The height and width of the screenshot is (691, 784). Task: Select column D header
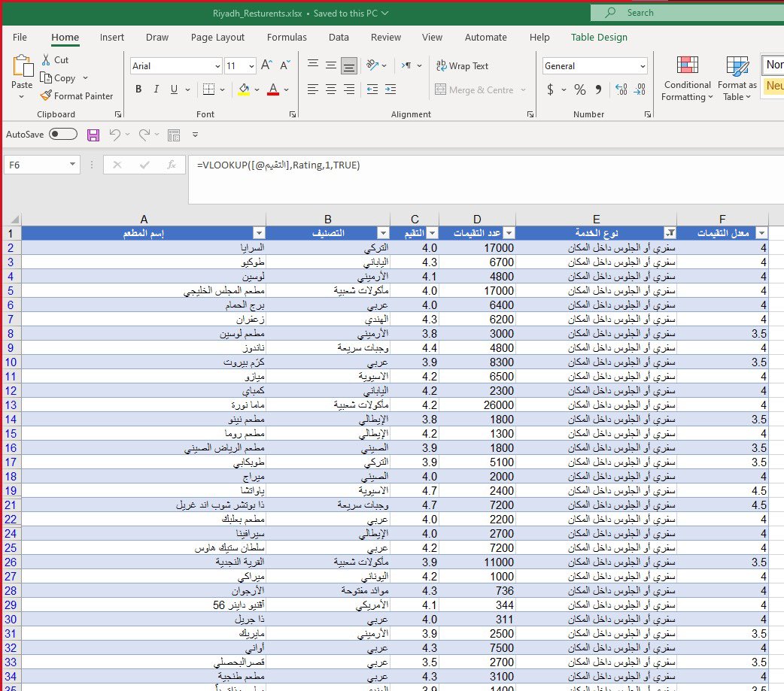point(477,219)
